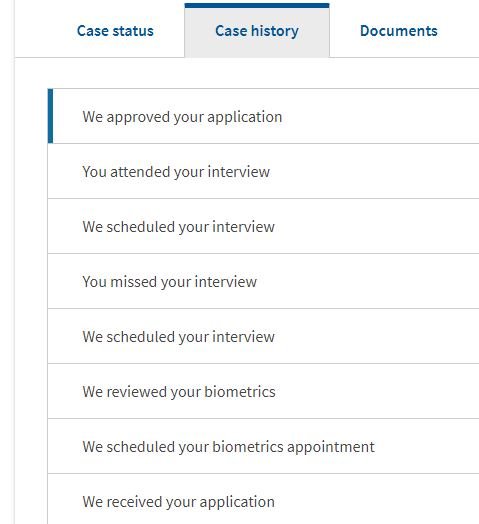The height and width of the screenshot is (524, 479).
Task: Open 'We received your application' entry
Action: (263, 499)
